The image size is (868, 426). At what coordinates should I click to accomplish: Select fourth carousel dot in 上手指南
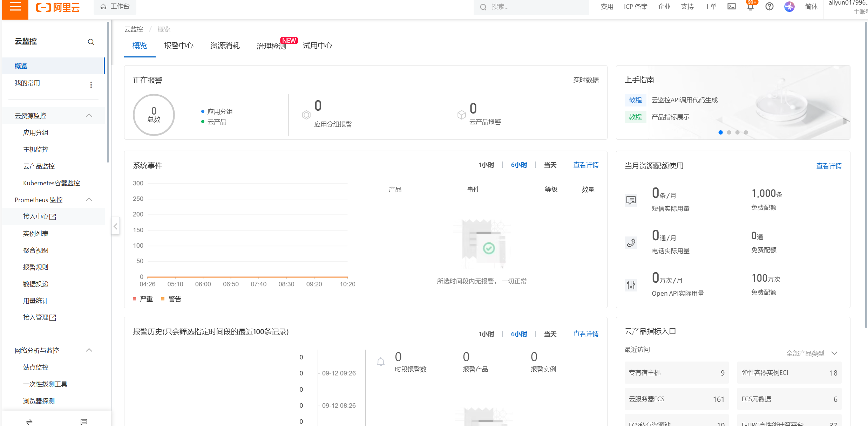746,132
